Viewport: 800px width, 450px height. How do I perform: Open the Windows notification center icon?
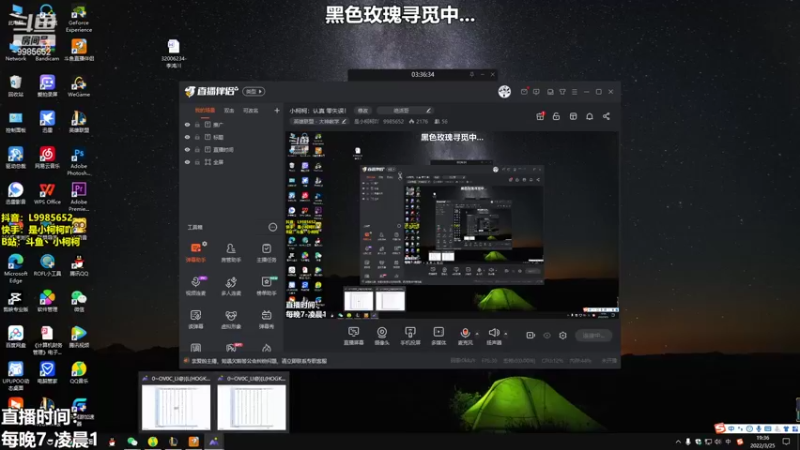786,442
